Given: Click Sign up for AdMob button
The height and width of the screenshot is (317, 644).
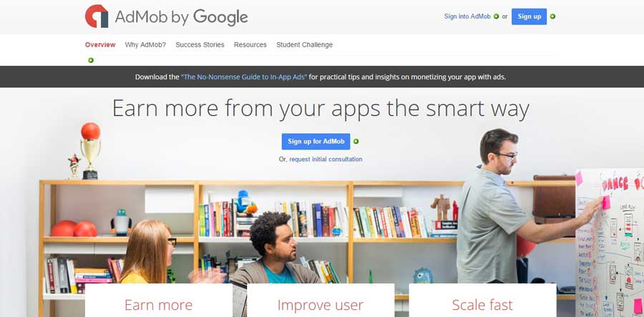Looking at the screenshot, I should [316, 141].
